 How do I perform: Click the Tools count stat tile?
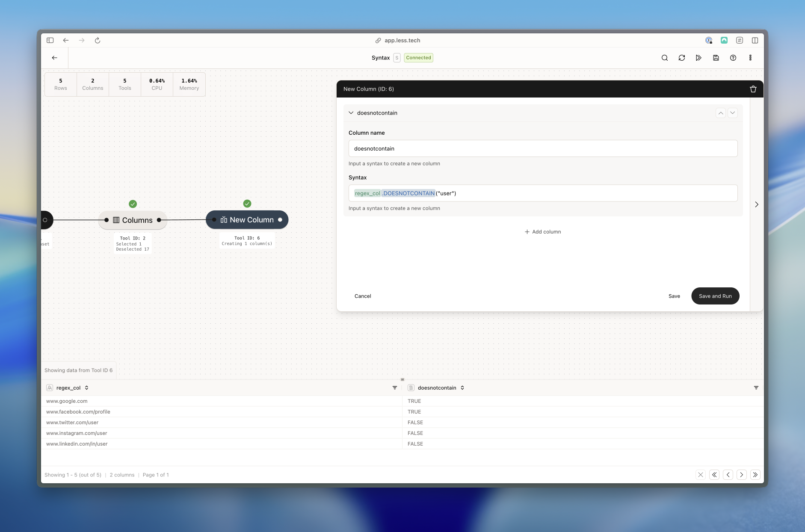(125, 84)
